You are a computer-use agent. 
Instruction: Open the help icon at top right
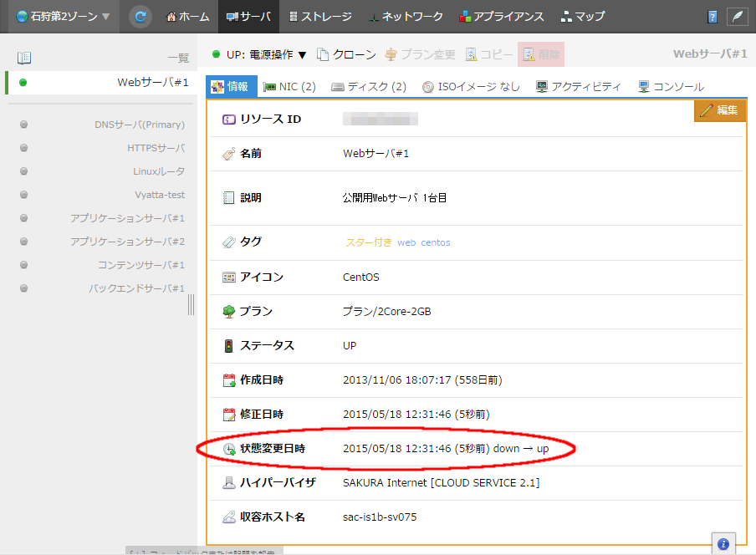pyautogui.click(x=712, y=17)
